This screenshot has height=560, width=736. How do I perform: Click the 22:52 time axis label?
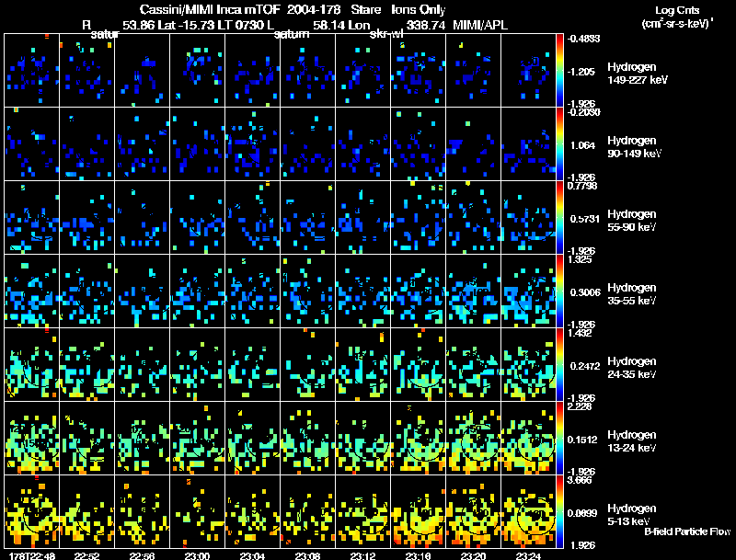86,555
